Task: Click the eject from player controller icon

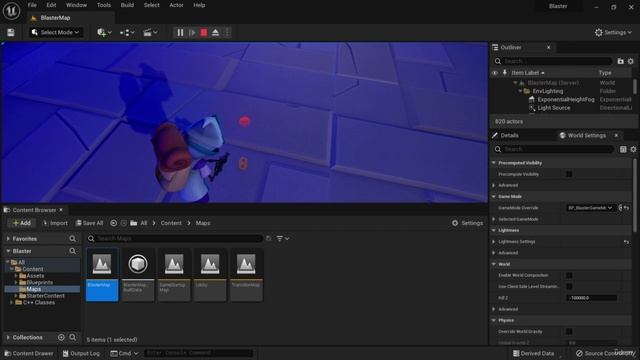Action: pos(216,33)
